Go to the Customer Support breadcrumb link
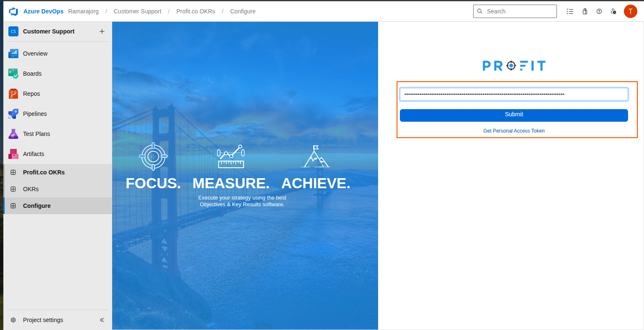This screenshot has height=330, width=644. click(x=137, y=11)
